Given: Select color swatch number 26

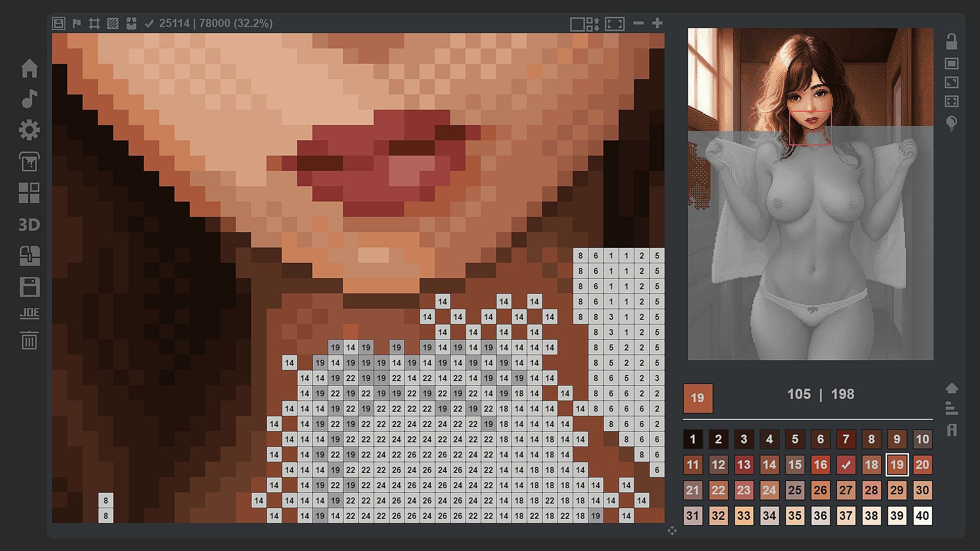Looking at the screenshot, I should 820,490.
